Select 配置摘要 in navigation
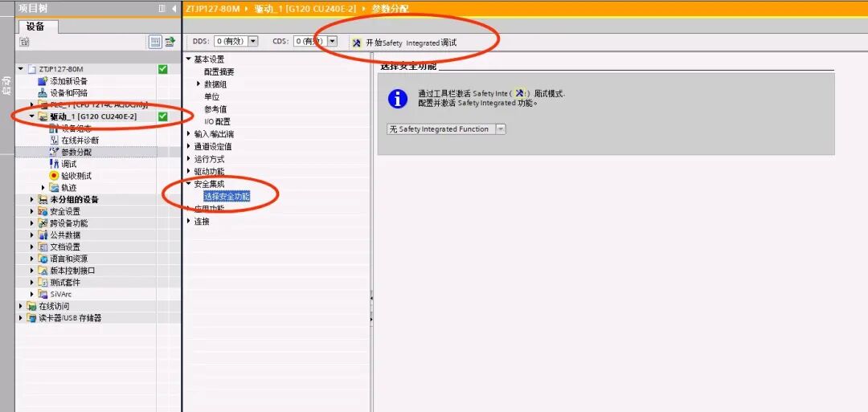The width and height of the screenshot is (868, 412). click(x=219, y=72)
